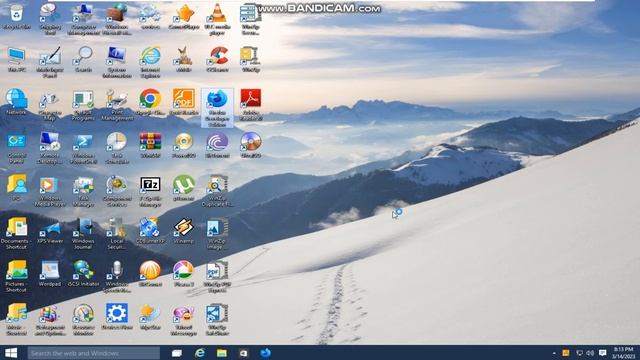Launch µTorrent green desktop shortcut

(x=184, y=188)
